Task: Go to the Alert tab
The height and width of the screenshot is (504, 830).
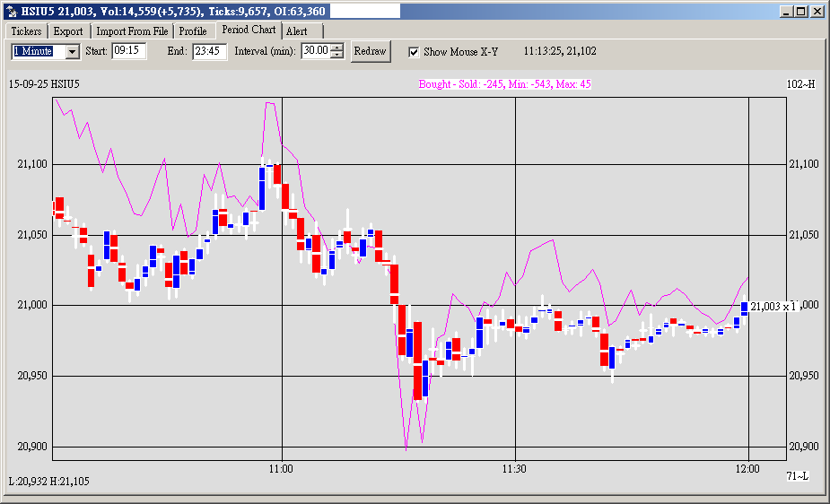Action: (296, 31)
